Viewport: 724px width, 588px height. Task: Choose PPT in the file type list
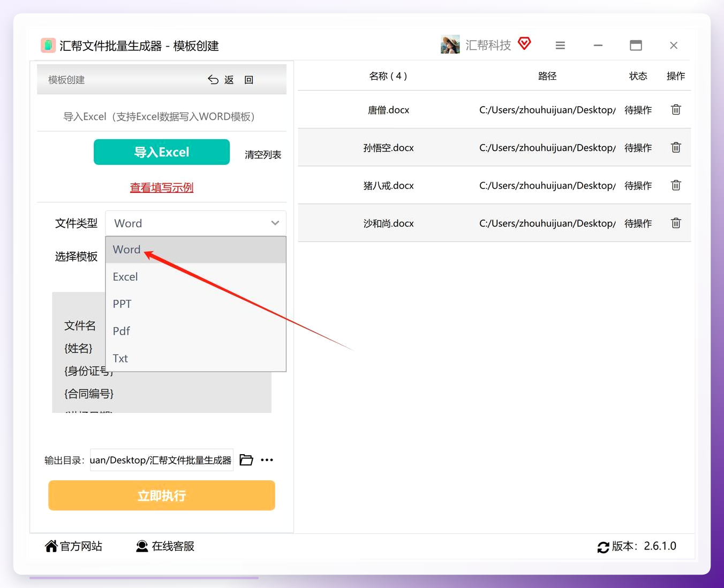[x=196, y=304]
